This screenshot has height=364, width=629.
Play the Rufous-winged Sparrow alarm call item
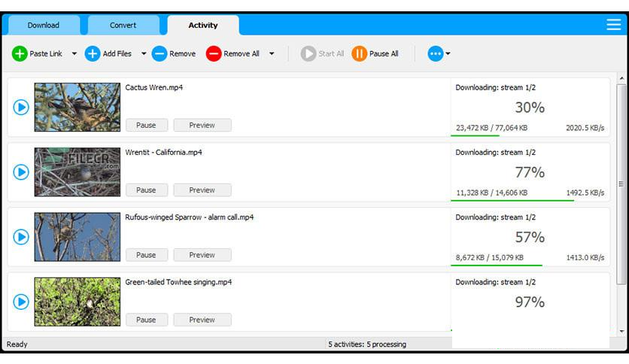(x=21, y=237)
